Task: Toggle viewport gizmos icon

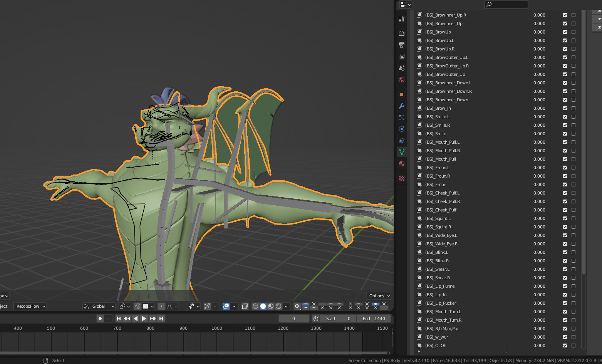Action: (x=207, y=306)
